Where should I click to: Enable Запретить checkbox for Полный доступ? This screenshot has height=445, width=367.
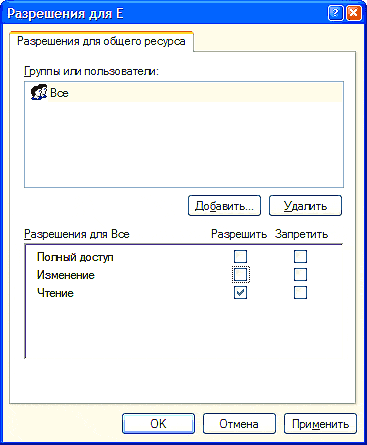[300, 257]
